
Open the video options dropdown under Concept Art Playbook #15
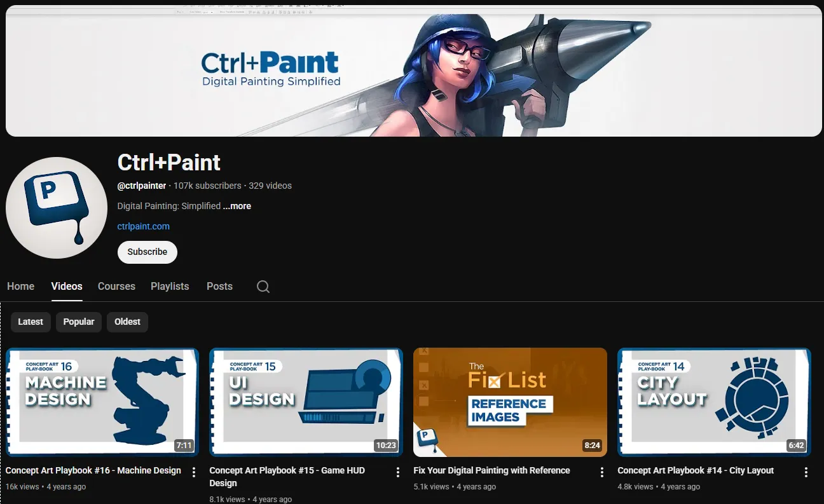pyautogui.click(x=397, y=472)
